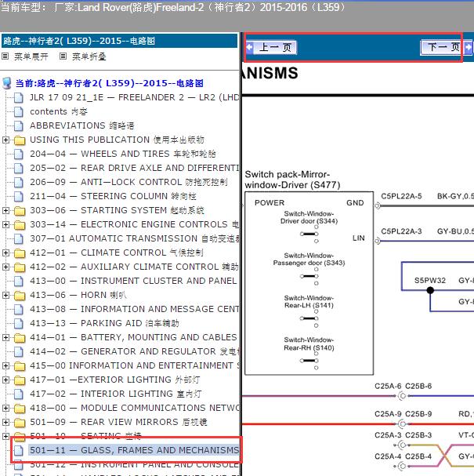474x476 pixels.
Task: Click the 菜单折叠 list icon
Action: (x=63, y=56)
